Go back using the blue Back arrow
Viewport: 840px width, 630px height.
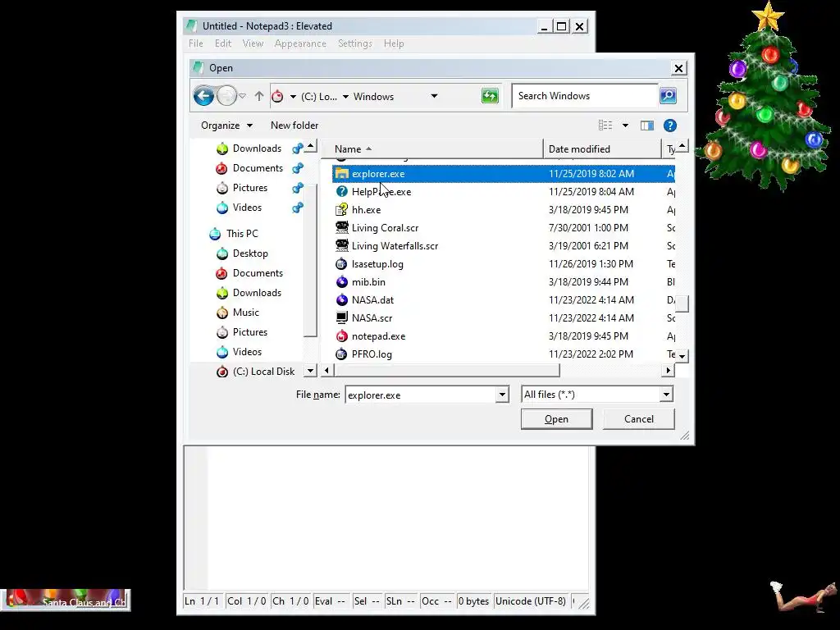[203, 97]
